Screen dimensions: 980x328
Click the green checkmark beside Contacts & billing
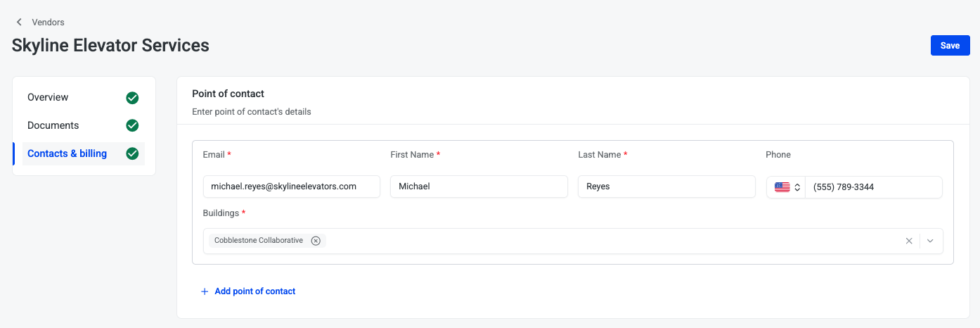pos(132,153)
